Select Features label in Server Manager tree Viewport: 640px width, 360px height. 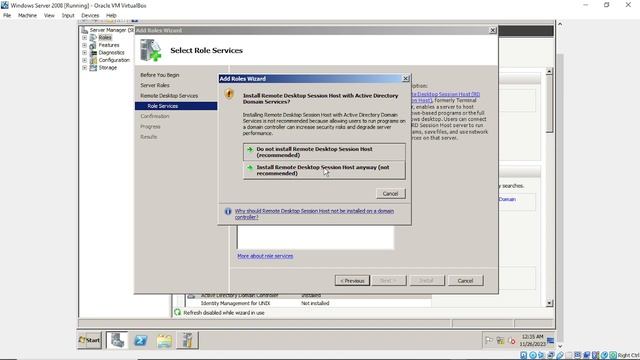(109, 45)
